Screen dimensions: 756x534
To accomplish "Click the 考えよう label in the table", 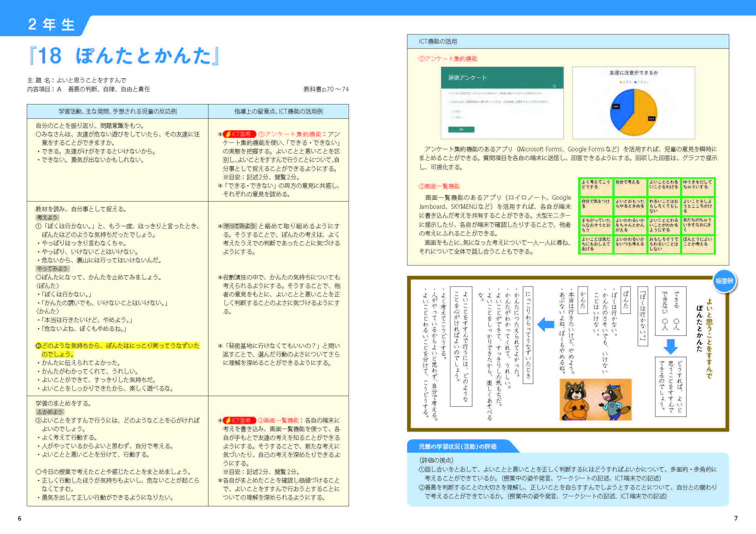I will point(47,217).
